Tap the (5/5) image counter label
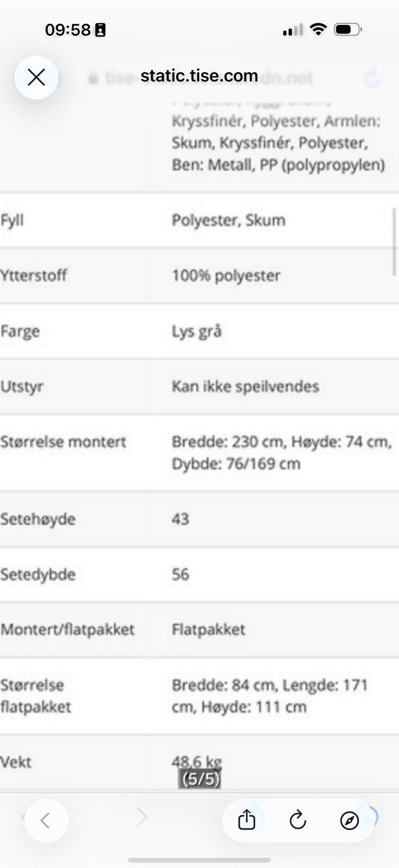This screenshot has height=868, width=399. click(x=200, y=779)
